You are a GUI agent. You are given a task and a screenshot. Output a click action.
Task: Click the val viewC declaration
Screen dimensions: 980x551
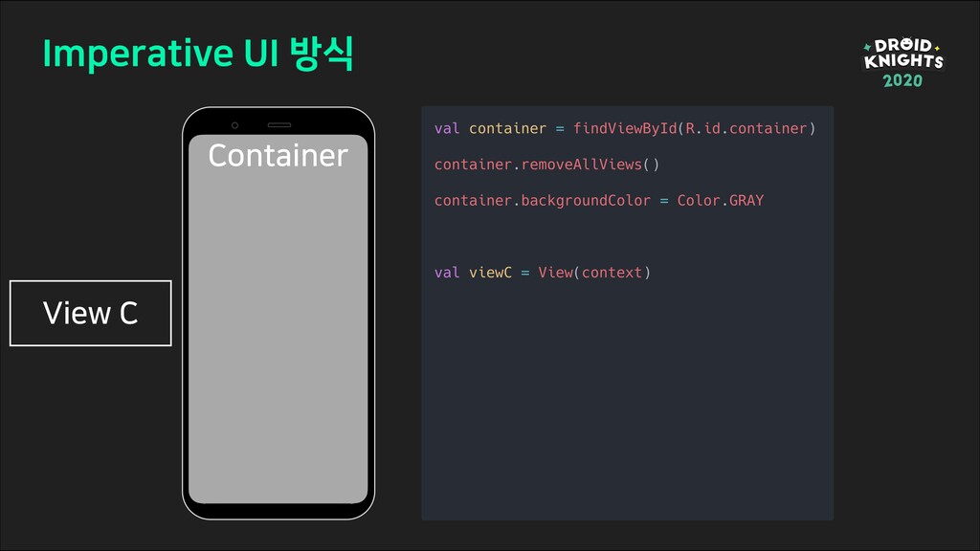tap(473, 273)
